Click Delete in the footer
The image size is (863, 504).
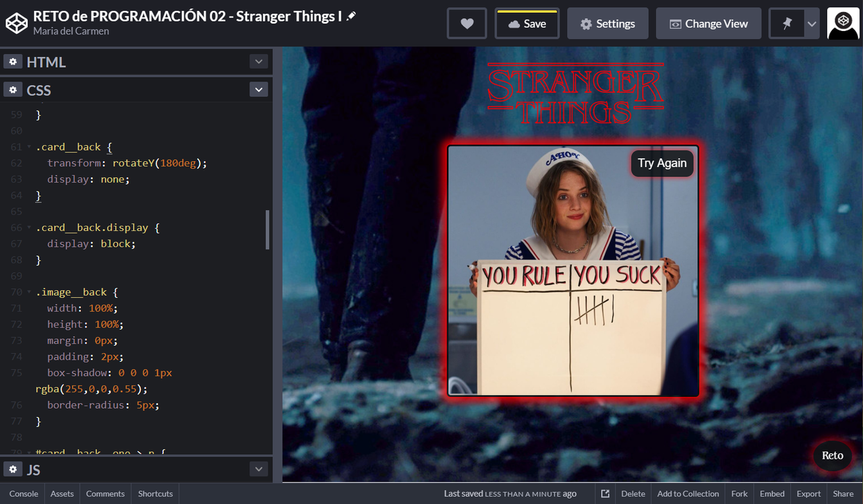633,493
